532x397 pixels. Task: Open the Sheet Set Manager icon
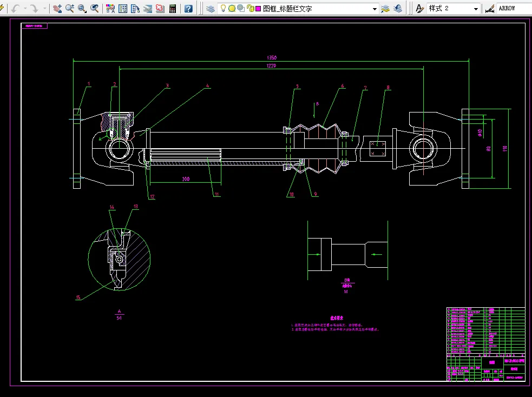pyautogui.click(x=148, y=9)
